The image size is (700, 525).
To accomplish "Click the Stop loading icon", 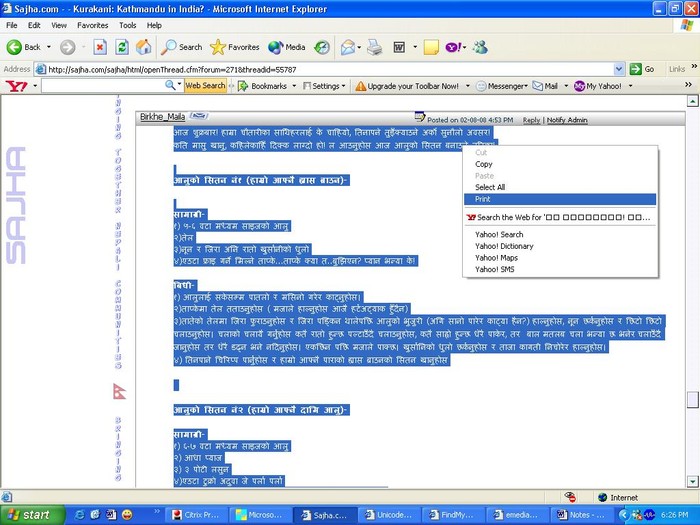I will [x=100, y=47].
